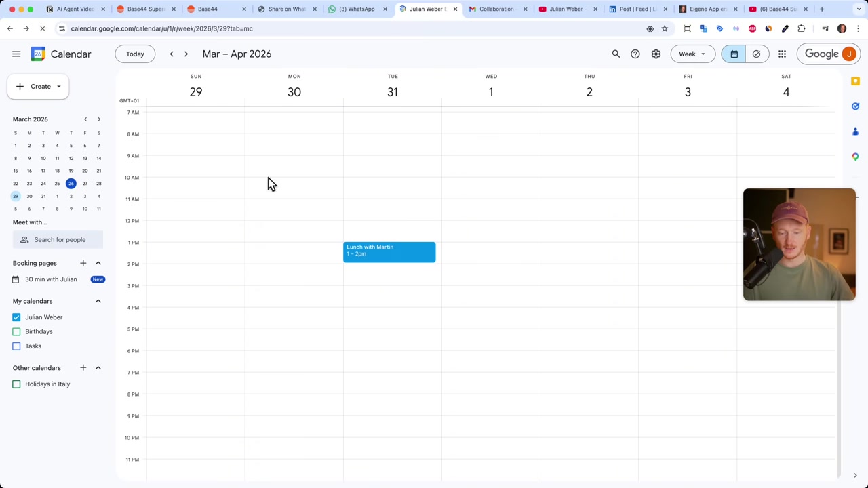Open the calendar search magnifier
868x488 pixels.
click(x=616, y=54)
